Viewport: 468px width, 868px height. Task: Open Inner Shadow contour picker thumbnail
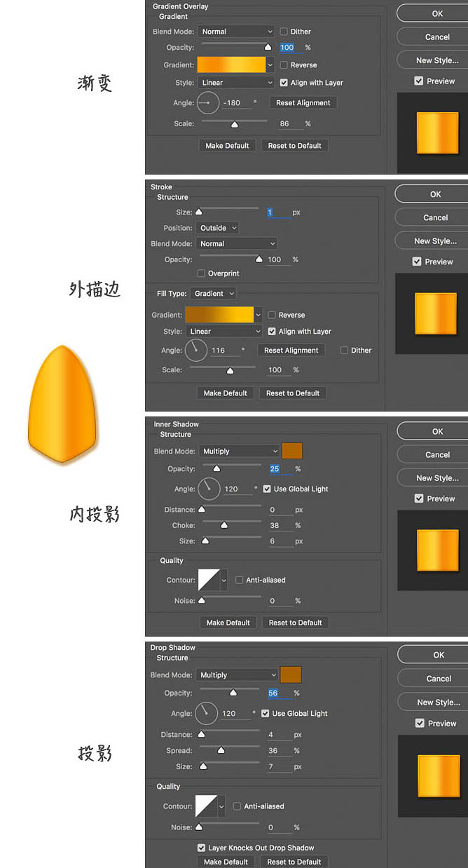(x=209, y=580)
